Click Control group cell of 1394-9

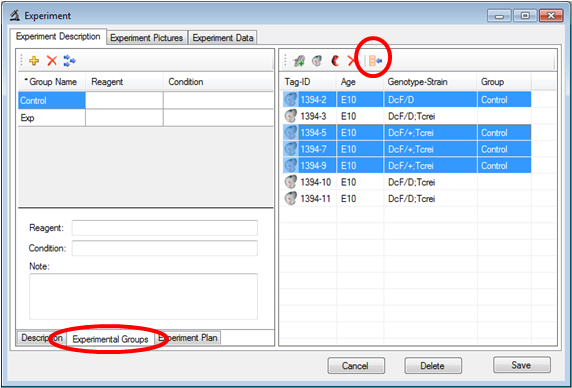[x=504, y=166]
